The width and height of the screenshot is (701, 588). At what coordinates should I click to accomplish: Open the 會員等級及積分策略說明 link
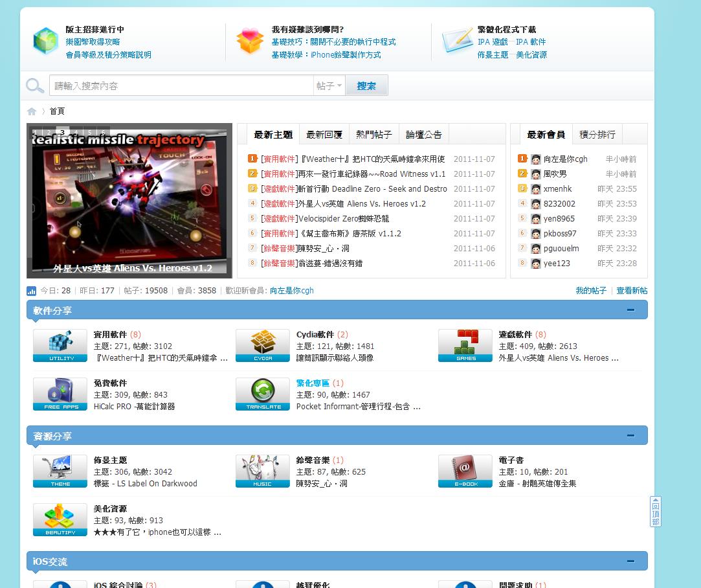point(109,55)
